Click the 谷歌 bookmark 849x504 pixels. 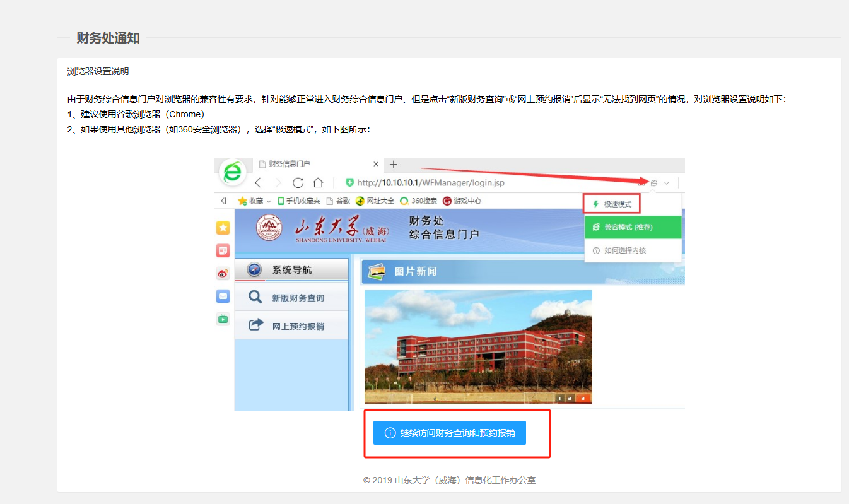[x=338, y=201]
